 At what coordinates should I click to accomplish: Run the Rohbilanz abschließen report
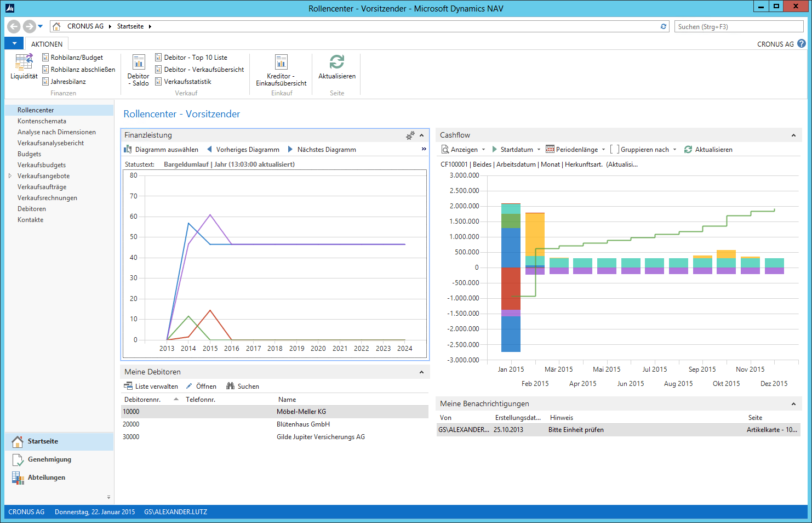pos(78,70)
